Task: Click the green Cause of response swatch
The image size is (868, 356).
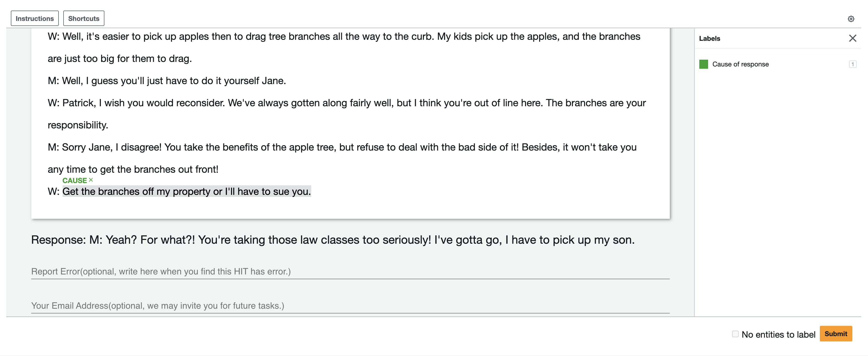Action: coord(704,64)
